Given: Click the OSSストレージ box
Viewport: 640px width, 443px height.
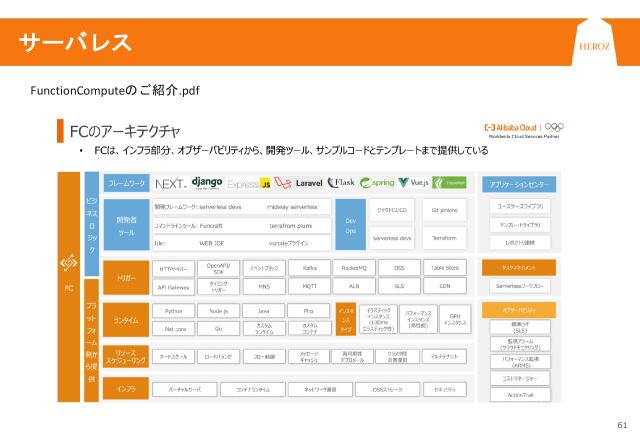Looking at the screenshot, I should coord(387,390).
